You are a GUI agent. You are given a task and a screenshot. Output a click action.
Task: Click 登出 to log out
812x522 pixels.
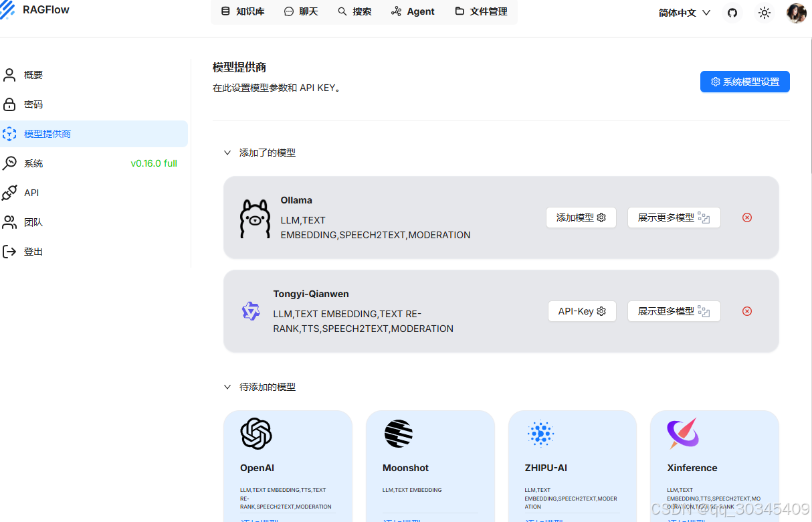point(94,252)
